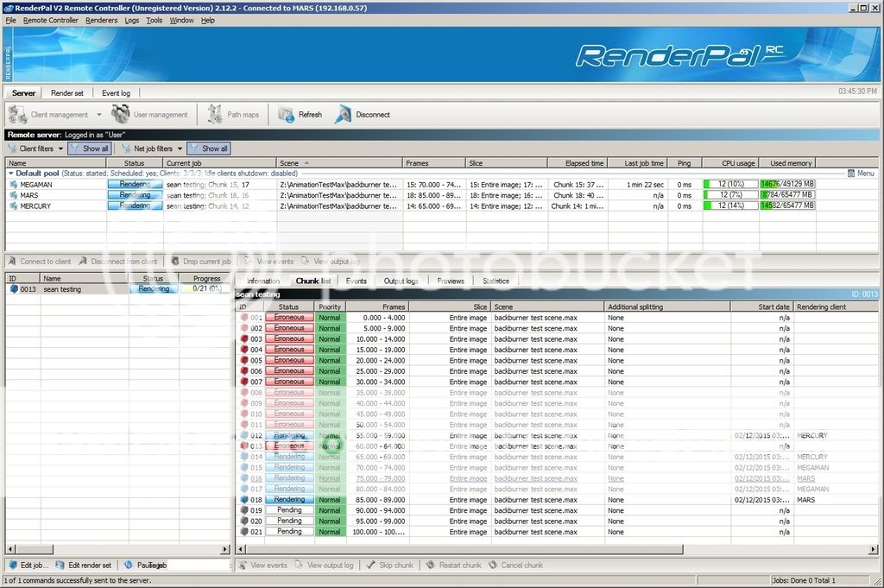Image resolution: width=884 pixels, height=588 pixels.
Task: Click Connect to client icon
Action: [x=12, y=261]
